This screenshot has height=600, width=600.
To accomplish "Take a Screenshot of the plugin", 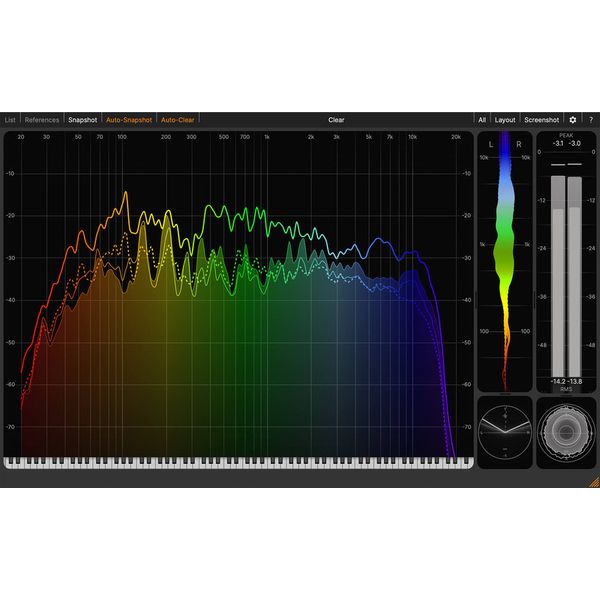I will click(x=541, y=120).
